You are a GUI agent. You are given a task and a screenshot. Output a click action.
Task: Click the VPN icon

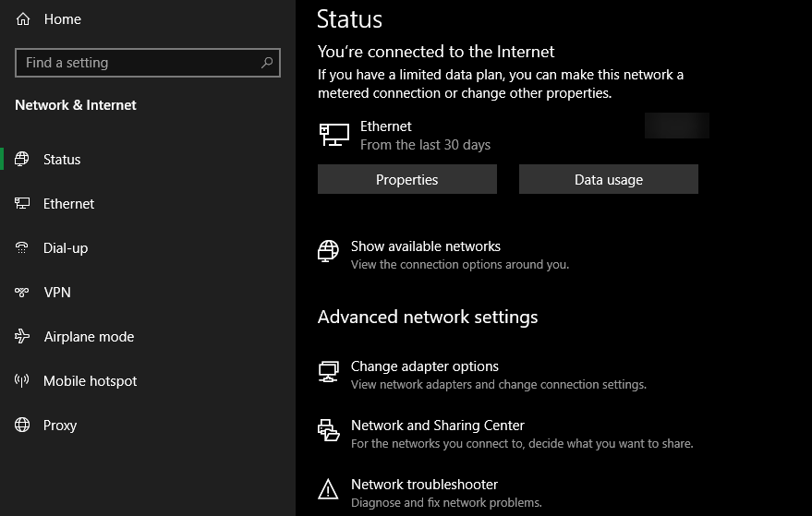click(x=23, y=293)
